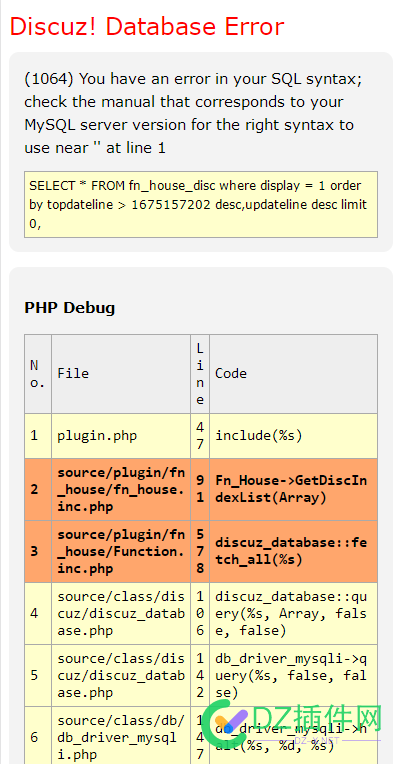
Task: Select the include(%s) code cell
Action: [293, 436]
